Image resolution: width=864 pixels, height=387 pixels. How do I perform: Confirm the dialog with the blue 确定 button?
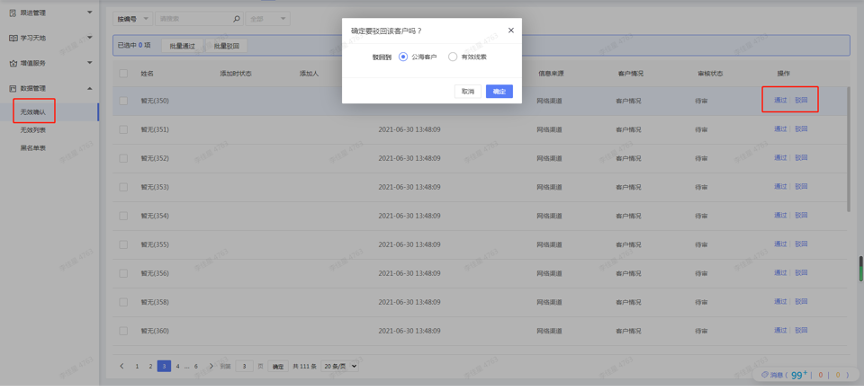coord(499,92)
